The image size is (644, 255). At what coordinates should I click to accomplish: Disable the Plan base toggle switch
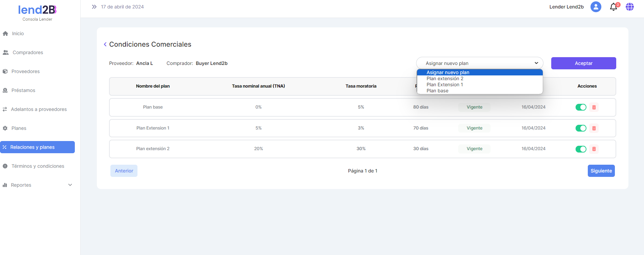(581, 107)
